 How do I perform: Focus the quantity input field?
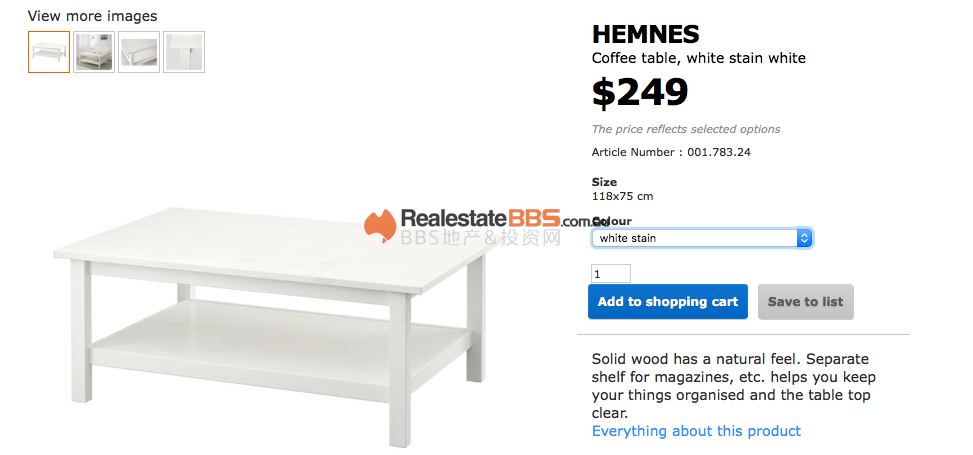click(611, 274)
